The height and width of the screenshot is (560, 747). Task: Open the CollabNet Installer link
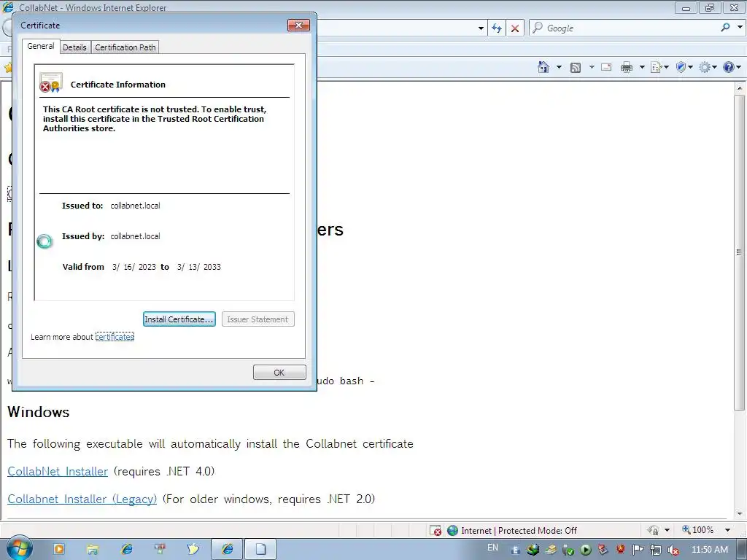coord(58,471)
